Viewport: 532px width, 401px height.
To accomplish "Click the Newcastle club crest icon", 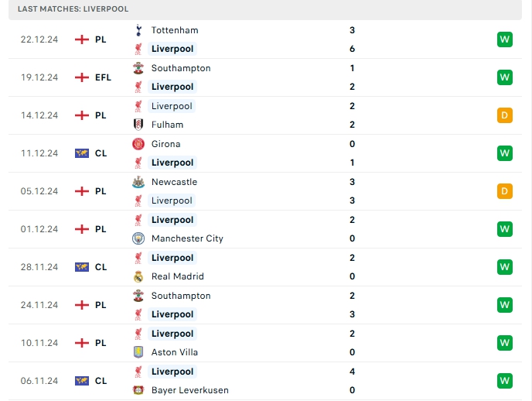I will [x=138, y=182].
